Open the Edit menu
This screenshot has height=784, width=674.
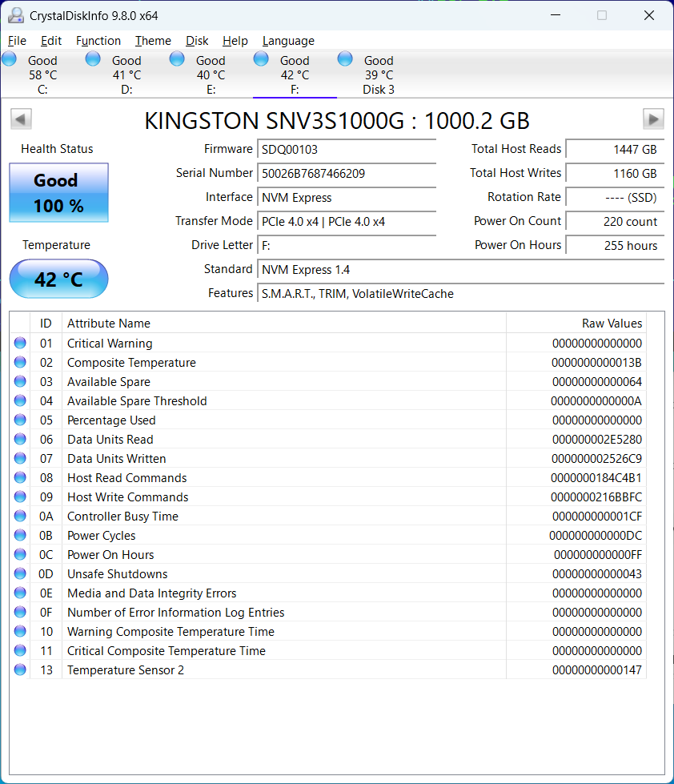pyautogui.click(x=51, y=41)
